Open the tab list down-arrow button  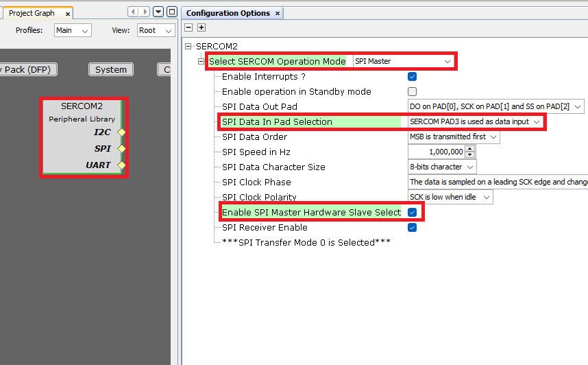pos(158,12)
